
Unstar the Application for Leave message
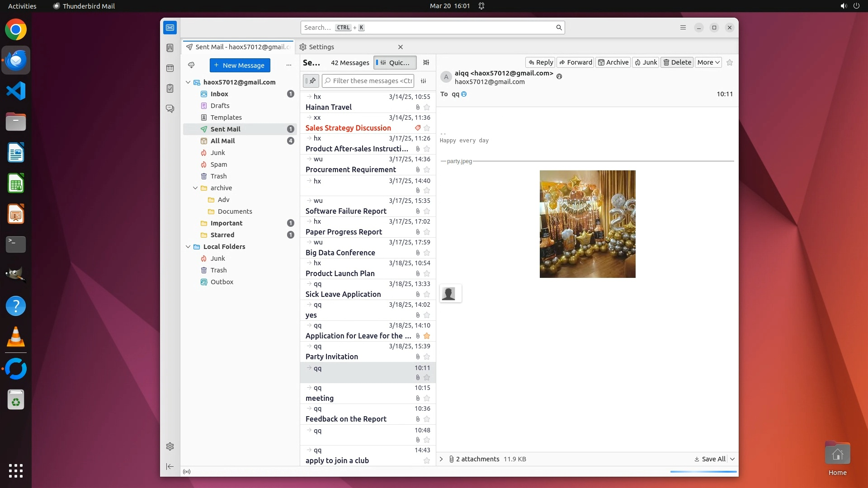427,336
